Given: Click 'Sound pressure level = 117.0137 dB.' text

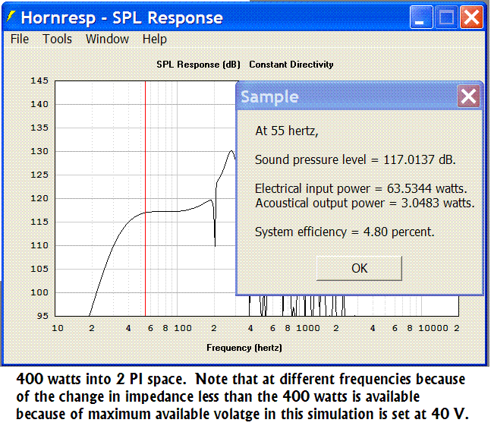Looking at the screenshot, I should (x=355, y=159).
